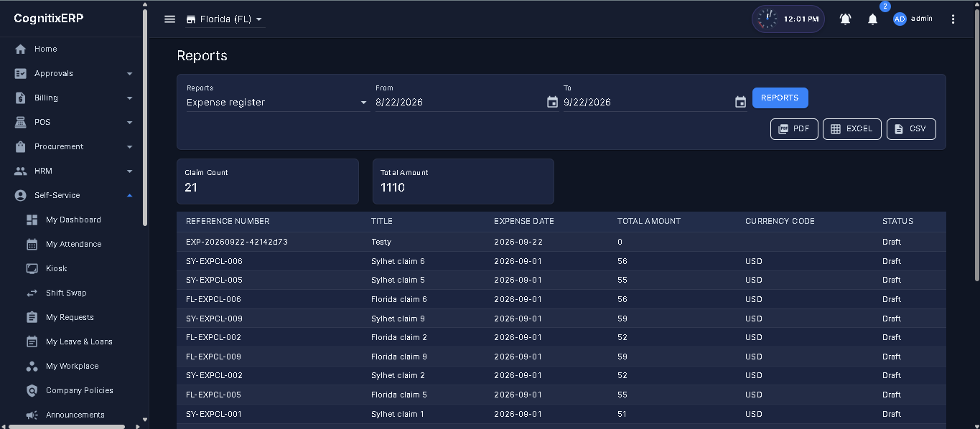Click the Announcements megaphone icon
This screenshot has width=980, height=429.
32,415
